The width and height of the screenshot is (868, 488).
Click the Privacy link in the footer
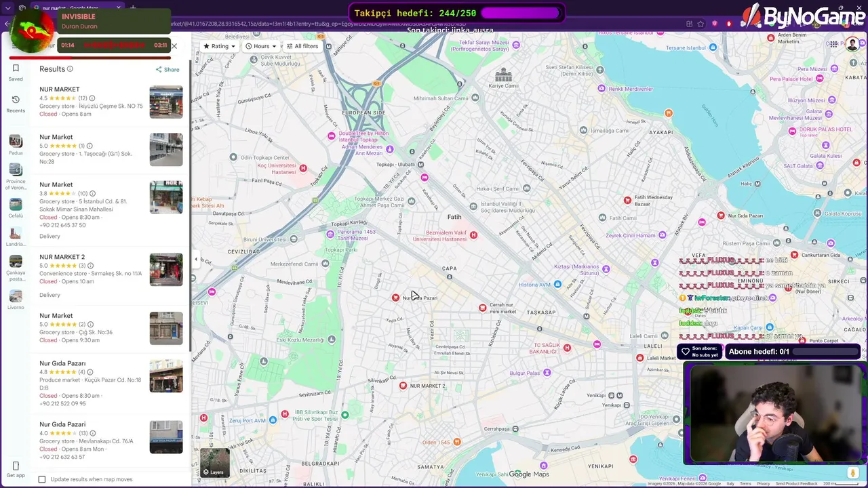point(763,483)
